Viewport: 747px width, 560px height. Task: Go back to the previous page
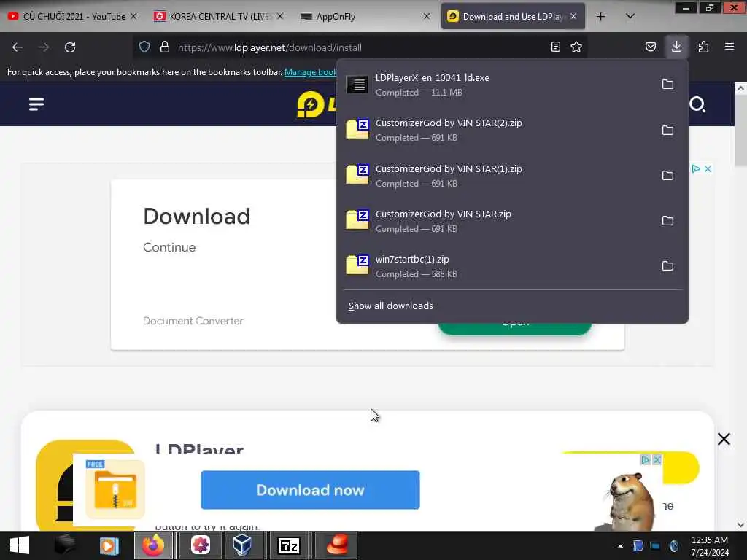18,47
